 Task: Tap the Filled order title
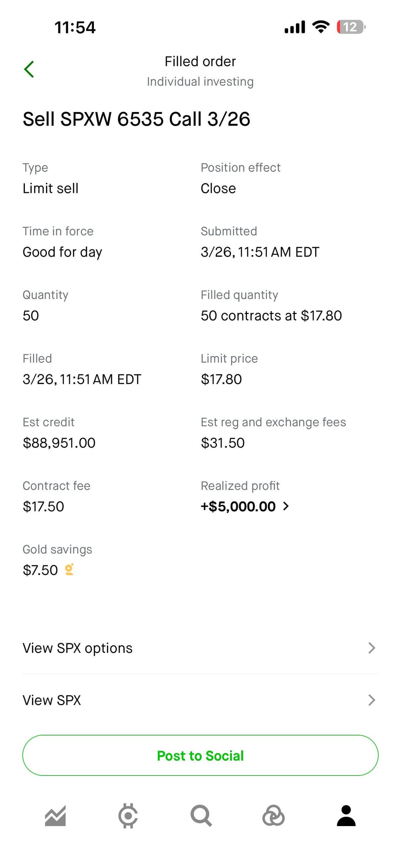tap(200, 62)
